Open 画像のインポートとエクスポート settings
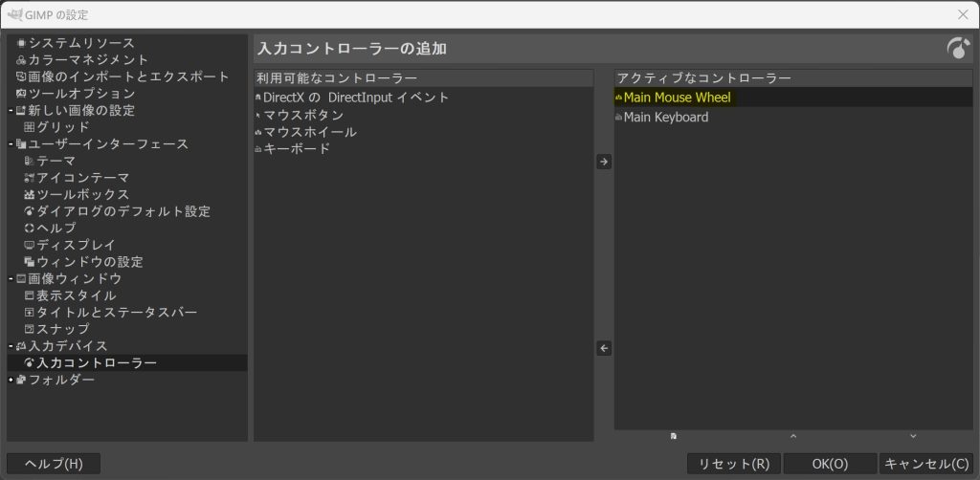 (x=129, y=76)
